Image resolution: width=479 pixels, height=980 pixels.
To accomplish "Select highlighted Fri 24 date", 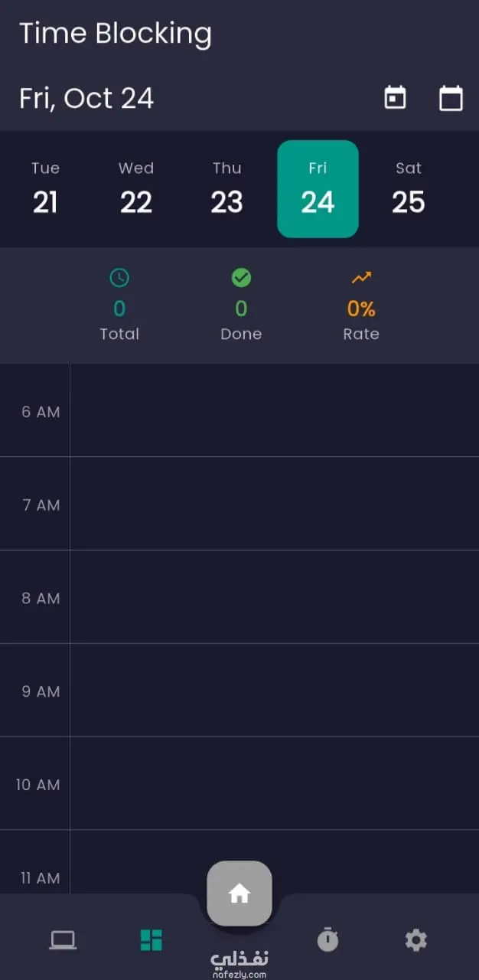I will coord(318,189).
